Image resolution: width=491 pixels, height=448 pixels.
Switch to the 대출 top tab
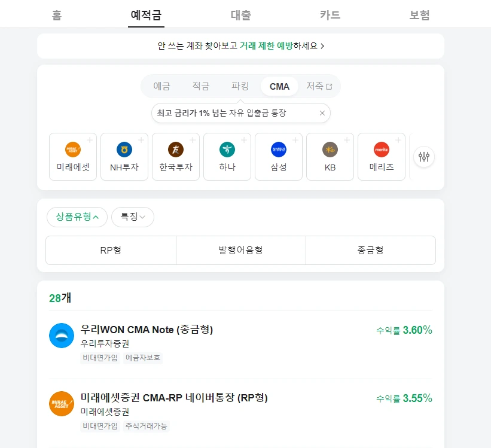click(240, 16)
